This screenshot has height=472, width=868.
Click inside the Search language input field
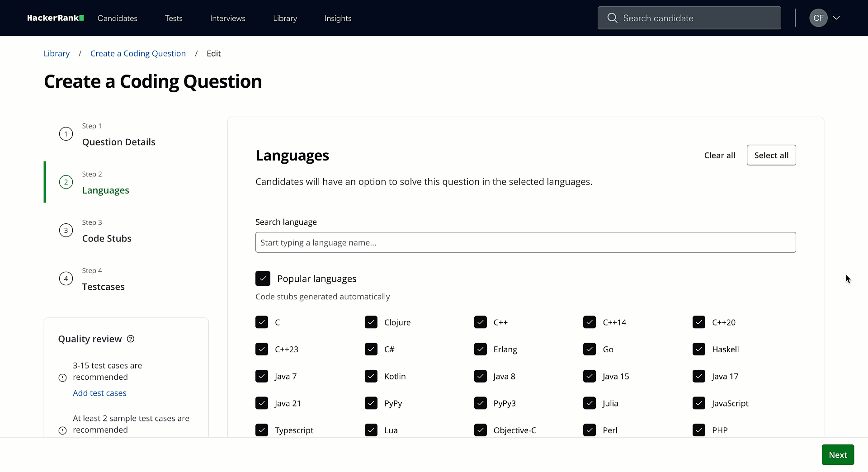524,242
